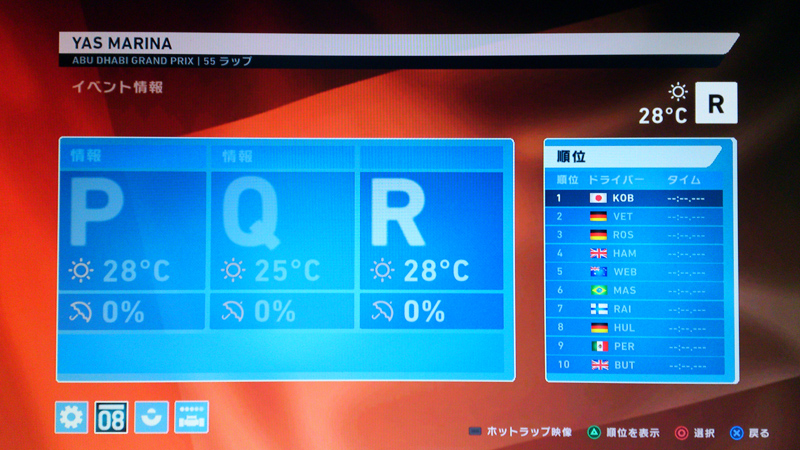The height and width of the screenshot is (450, 800).
Task: Select the F1 car setup icon
Action: tap(191, 417)
